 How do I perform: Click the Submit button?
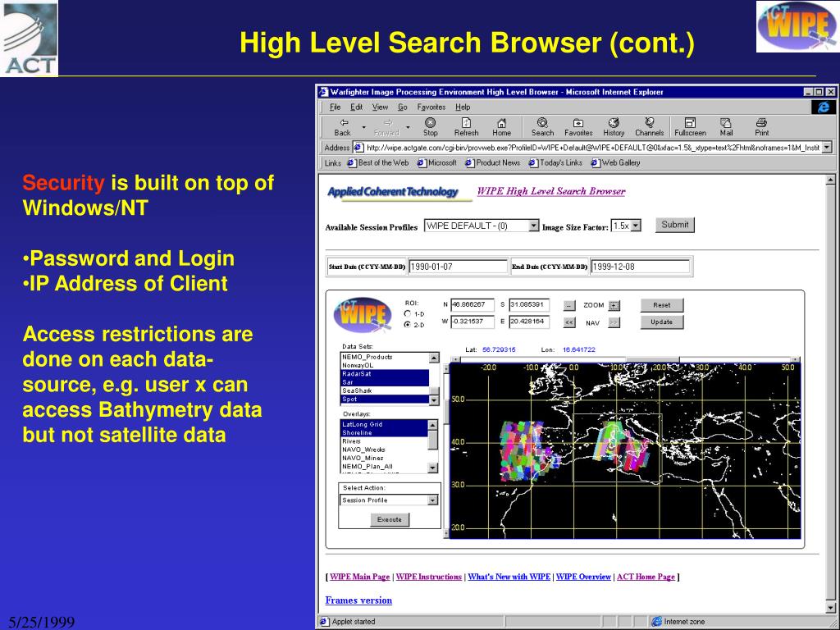click(675, 225)
